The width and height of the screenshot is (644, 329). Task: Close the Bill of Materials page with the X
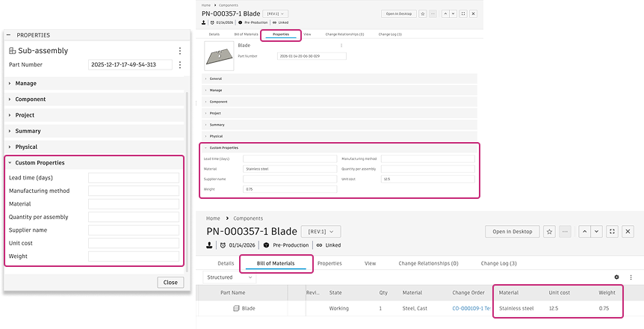pos(628,232)
